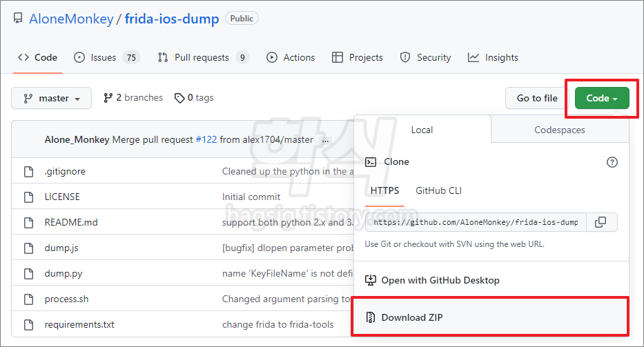
Task: Click the Pull requests merge icon
Action: click(163, 57)
